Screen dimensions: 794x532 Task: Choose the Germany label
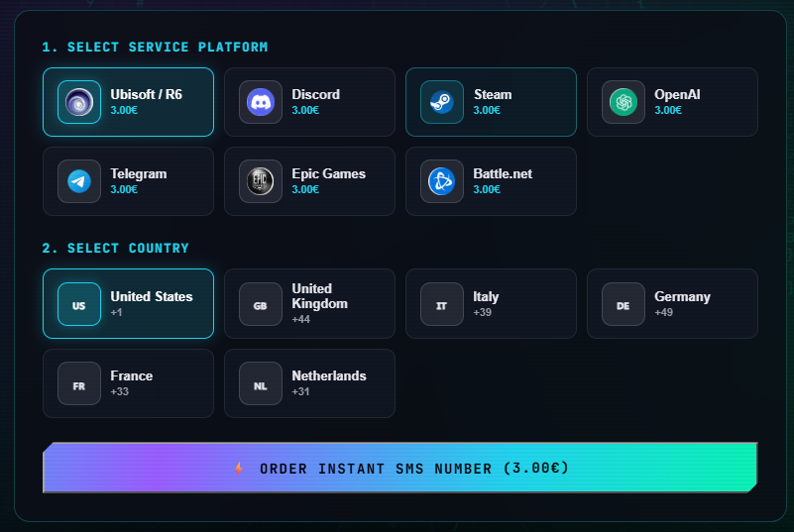682,297
